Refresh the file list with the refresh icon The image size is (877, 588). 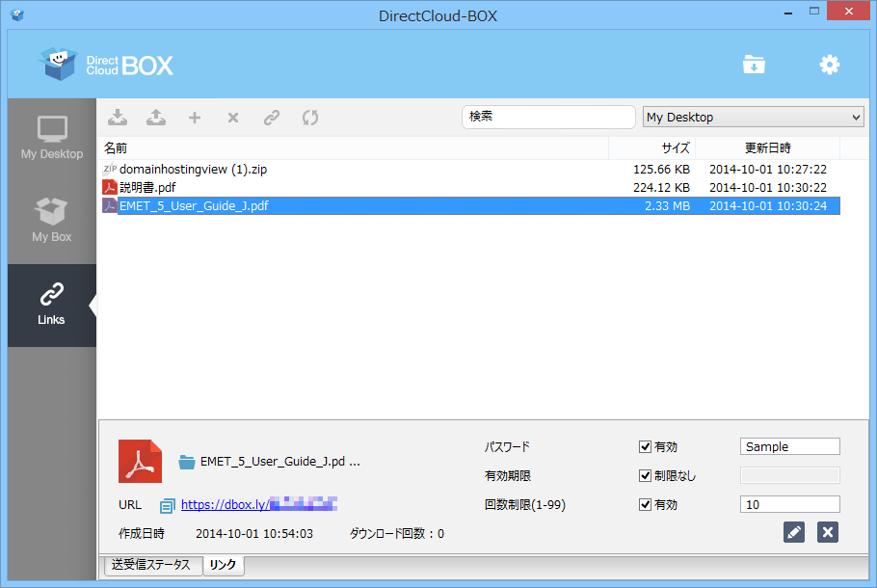click(x=309, y=117)
